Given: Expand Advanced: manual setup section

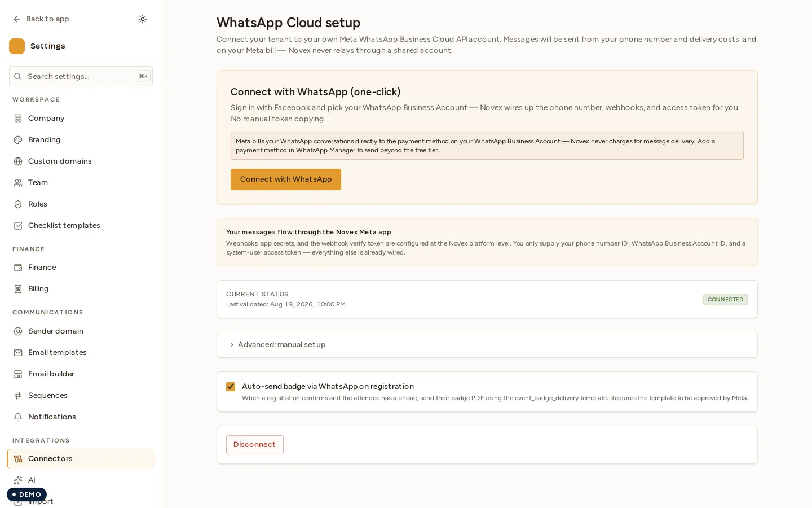Looking at the screenshot, I should point(487,345).
